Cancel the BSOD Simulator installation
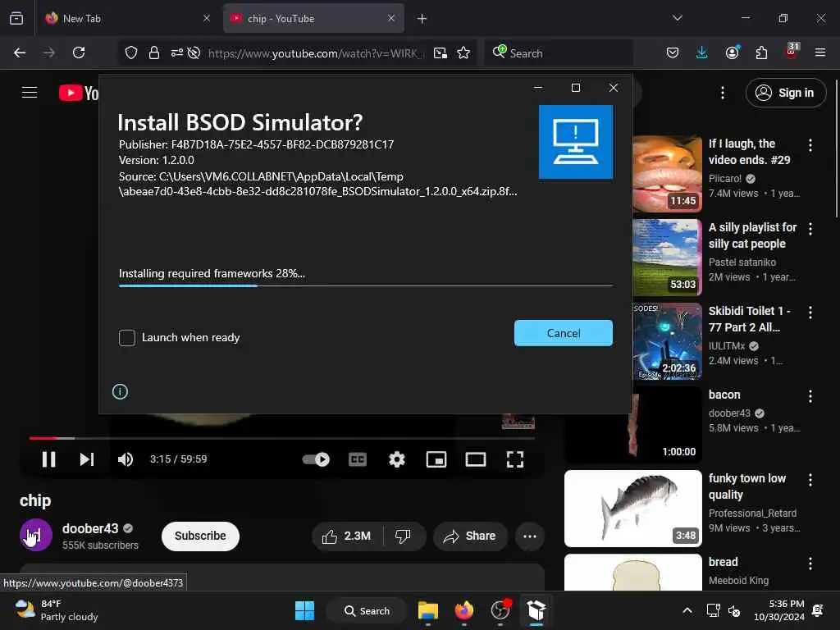Screen dimensions: 840x630 (x=563, y=333)
